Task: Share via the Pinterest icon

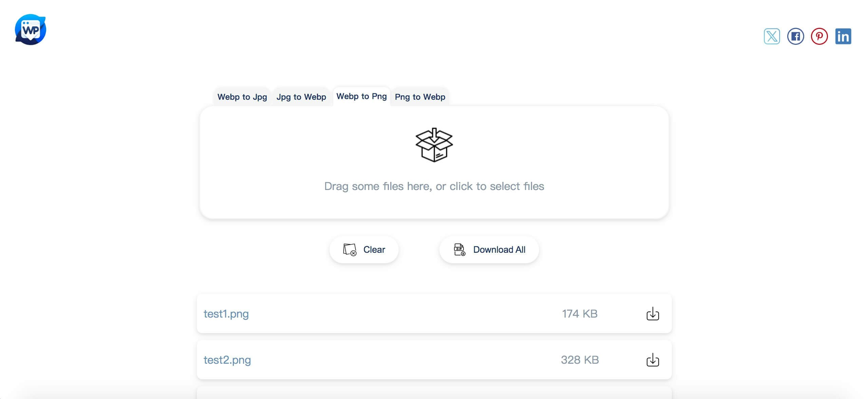Action: [819, 36]
